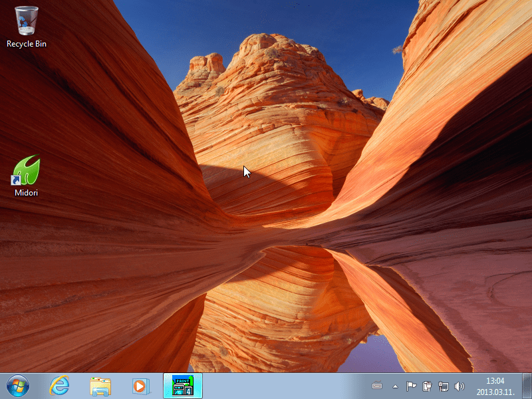
Task: Click the power plug tray icon
Action: pos(427,386)
